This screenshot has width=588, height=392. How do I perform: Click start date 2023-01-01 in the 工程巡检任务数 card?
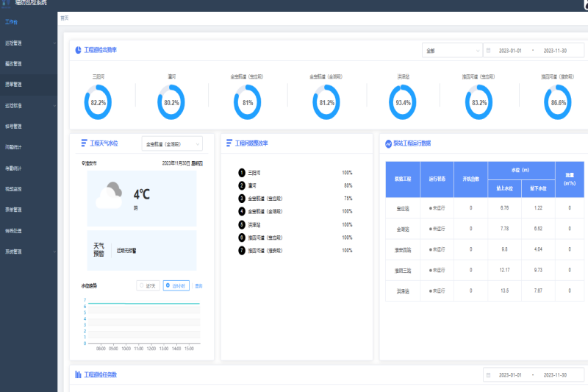(510, 375)
